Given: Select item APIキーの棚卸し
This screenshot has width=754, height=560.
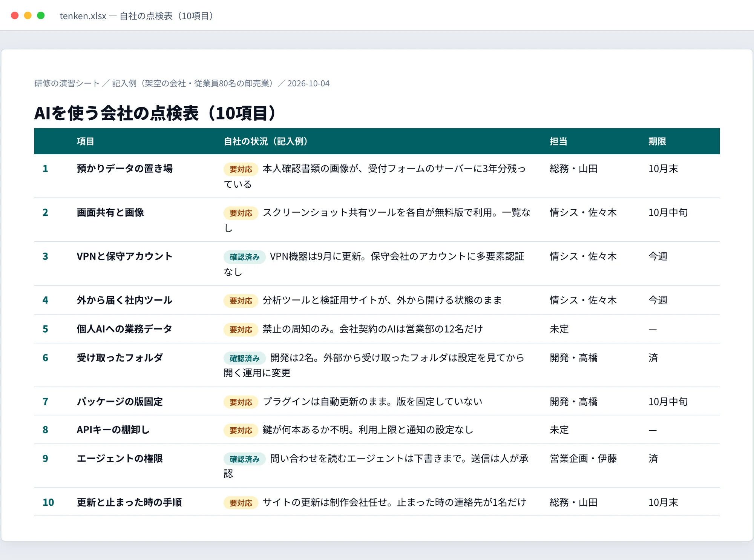Looking at the screenshot, I should point(113,430).
